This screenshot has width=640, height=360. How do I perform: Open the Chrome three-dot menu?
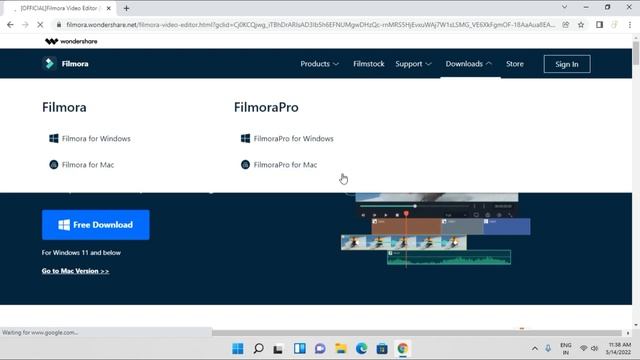click(630, 24)
